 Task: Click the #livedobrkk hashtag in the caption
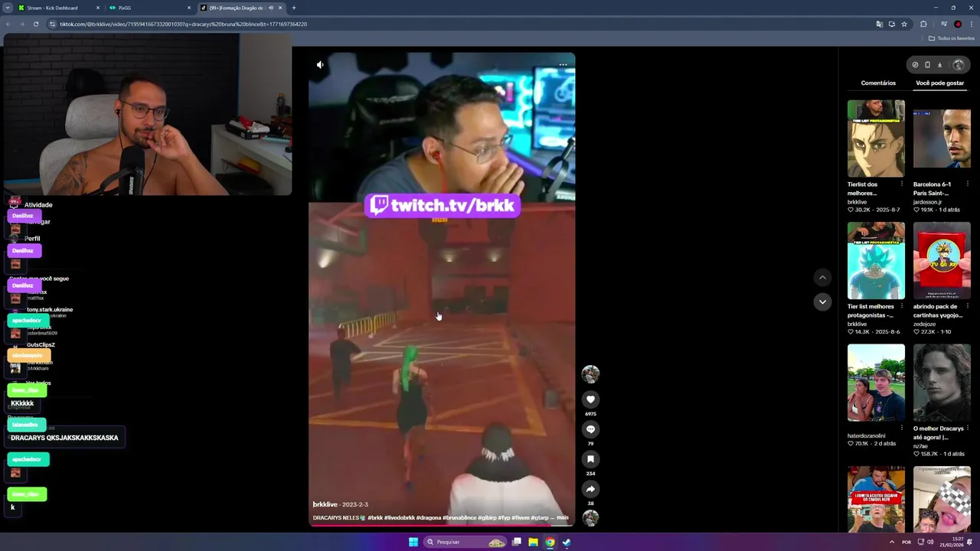click(x=400, y=518)
